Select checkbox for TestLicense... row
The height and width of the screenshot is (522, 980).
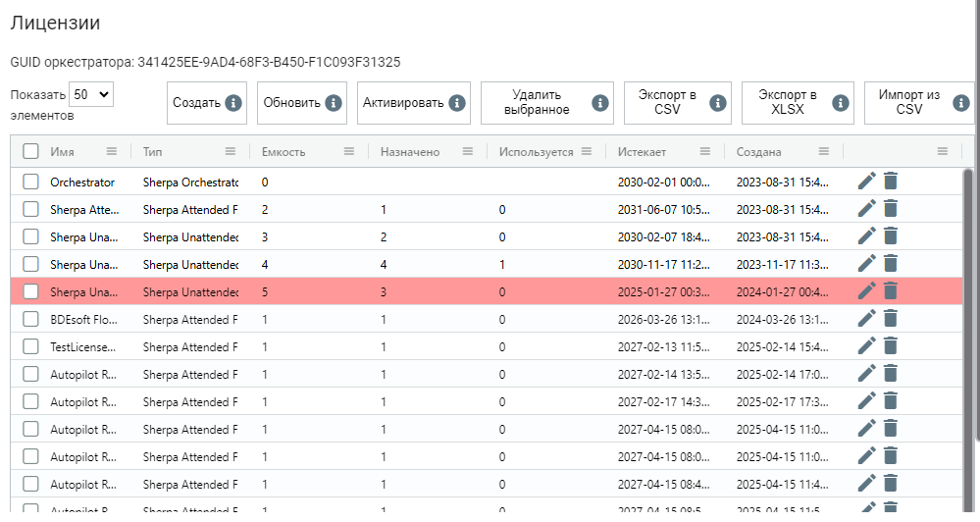pos(30,346)
